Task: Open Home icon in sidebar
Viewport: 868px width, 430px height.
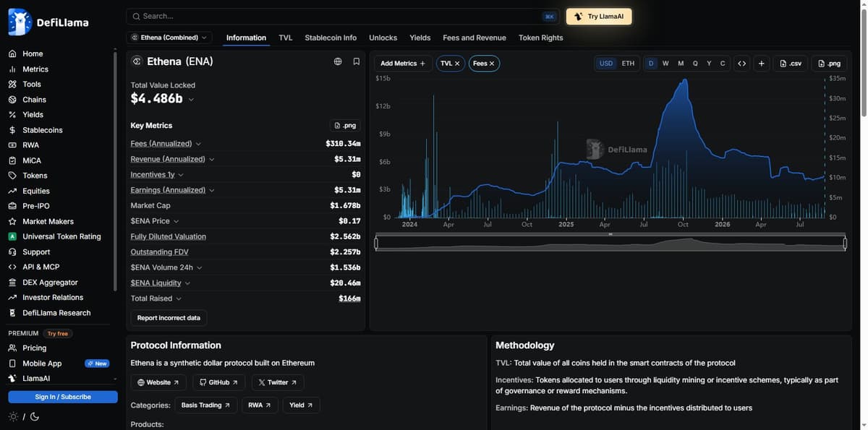Action: coord(12,53)
